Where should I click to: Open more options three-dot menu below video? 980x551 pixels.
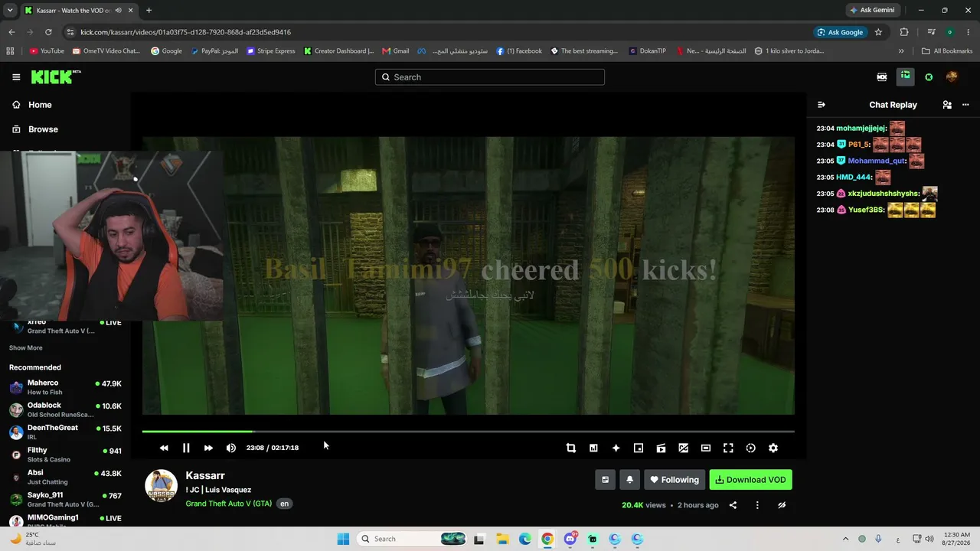click(x=757, y=505)
